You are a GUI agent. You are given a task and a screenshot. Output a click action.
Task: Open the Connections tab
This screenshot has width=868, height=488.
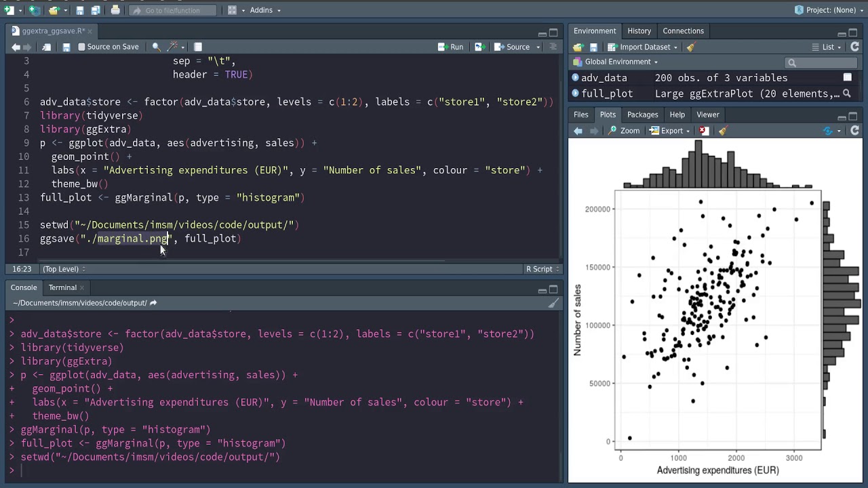point(683,30)
